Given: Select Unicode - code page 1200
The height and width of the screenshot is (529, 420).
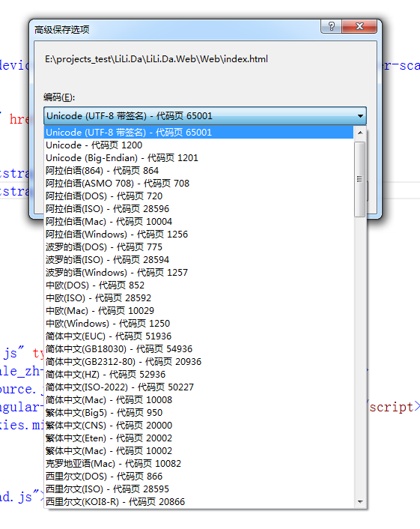Looking at the screenshot, I should [199, 145].
